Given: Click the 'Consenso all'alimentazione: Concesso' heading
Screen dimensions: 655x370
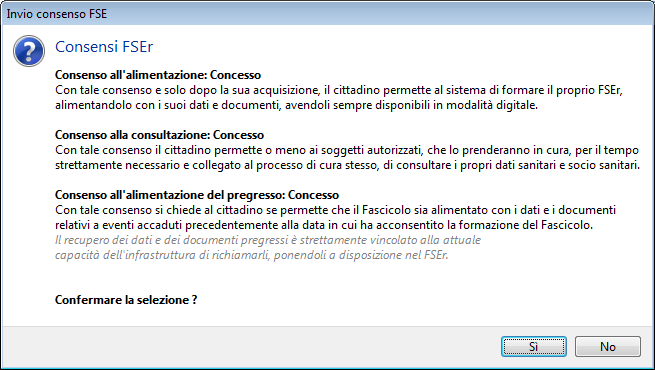Looking at the screenshot, I should pyautogui.click(x=158, y=75).
